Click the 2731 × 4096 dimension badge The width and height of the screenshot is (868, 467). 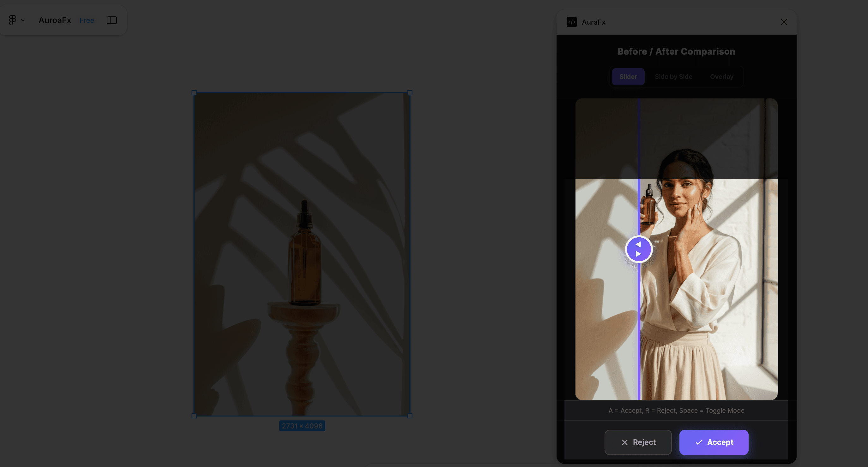coord(302,426)
